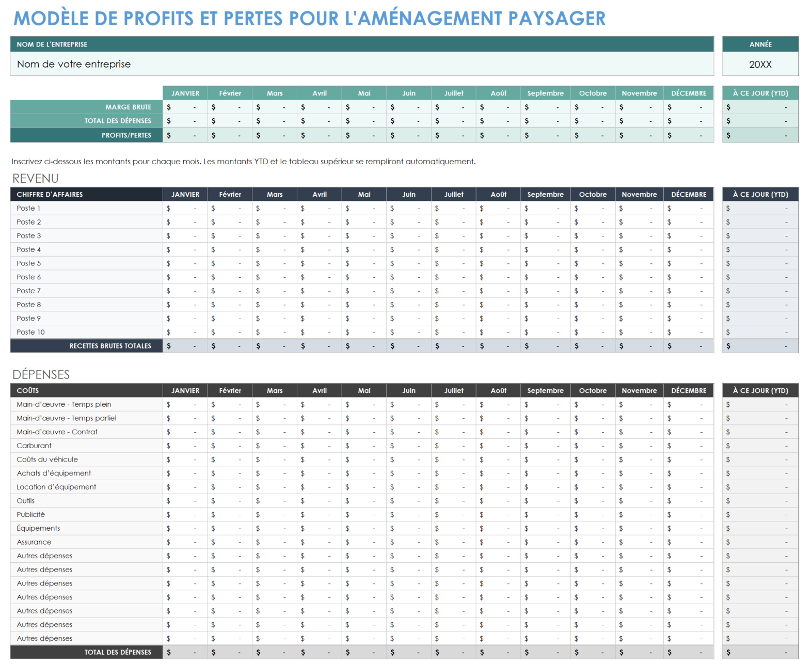
Task: Click the Outils expense label
Action: click(x=26, y=501)
